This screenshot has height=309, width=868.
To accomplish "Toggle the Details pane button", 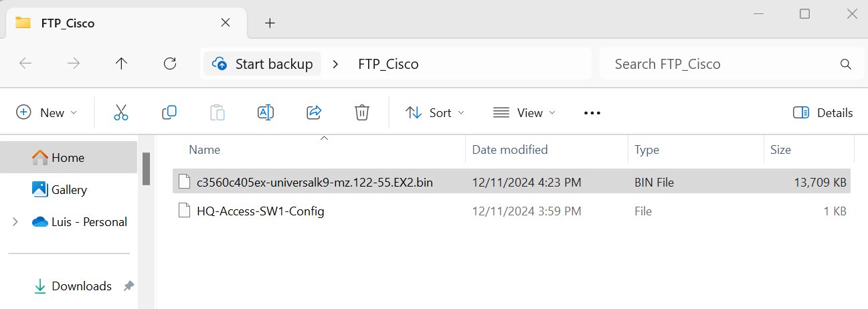I will coord(822,112).
